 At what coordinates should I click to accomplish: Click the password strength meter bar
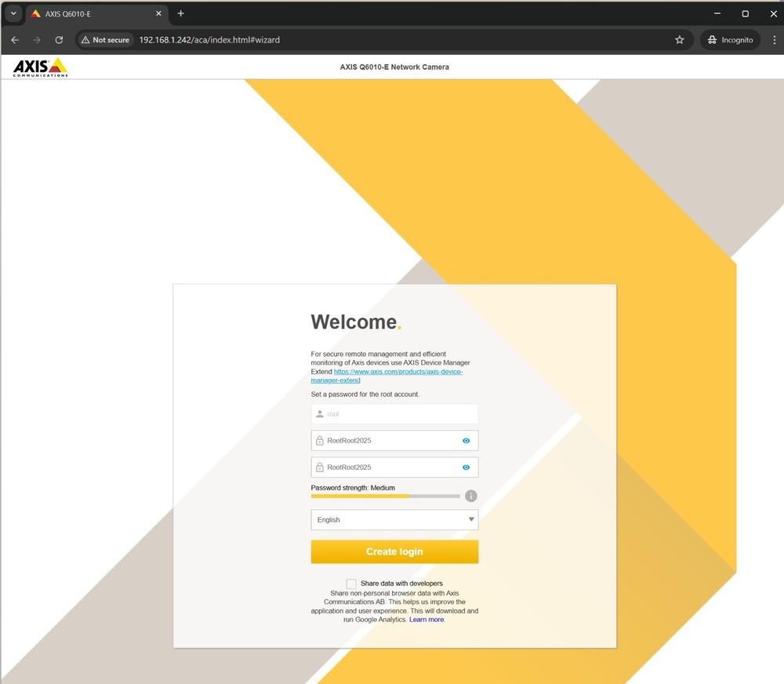[x=385, y=497]
